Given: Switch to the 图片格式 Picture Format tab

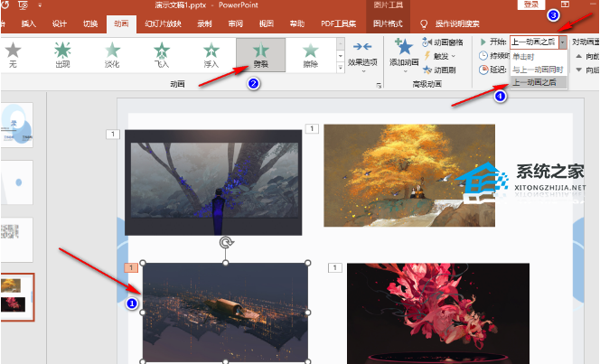Looking at the screenshot, I should coord(388,23).
